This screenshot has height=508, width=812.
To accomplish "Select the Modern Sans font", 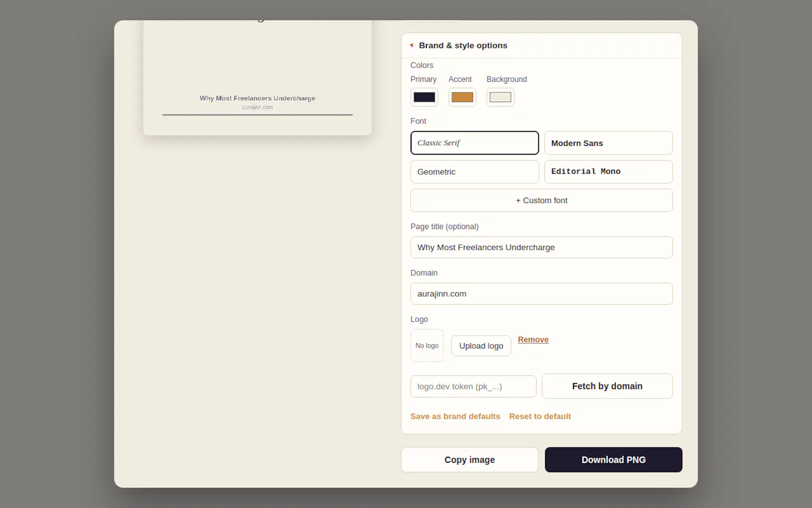I will [x=608, y=143].
